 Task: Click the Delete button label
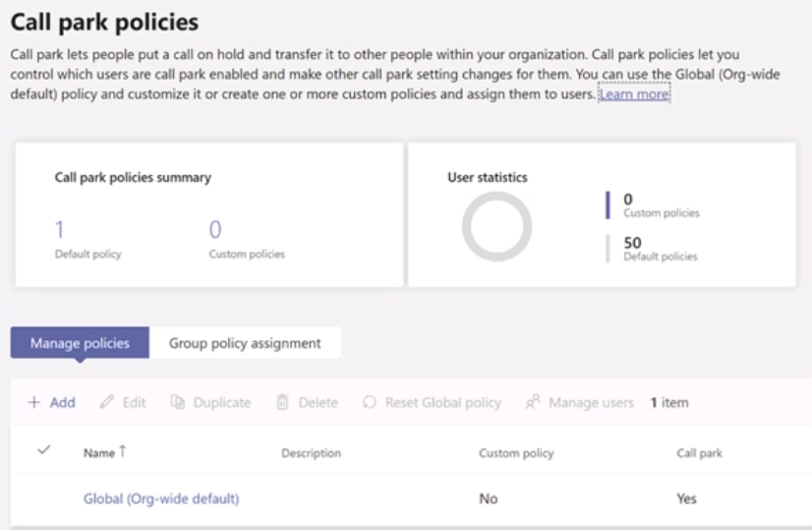[x=318, y=402]
